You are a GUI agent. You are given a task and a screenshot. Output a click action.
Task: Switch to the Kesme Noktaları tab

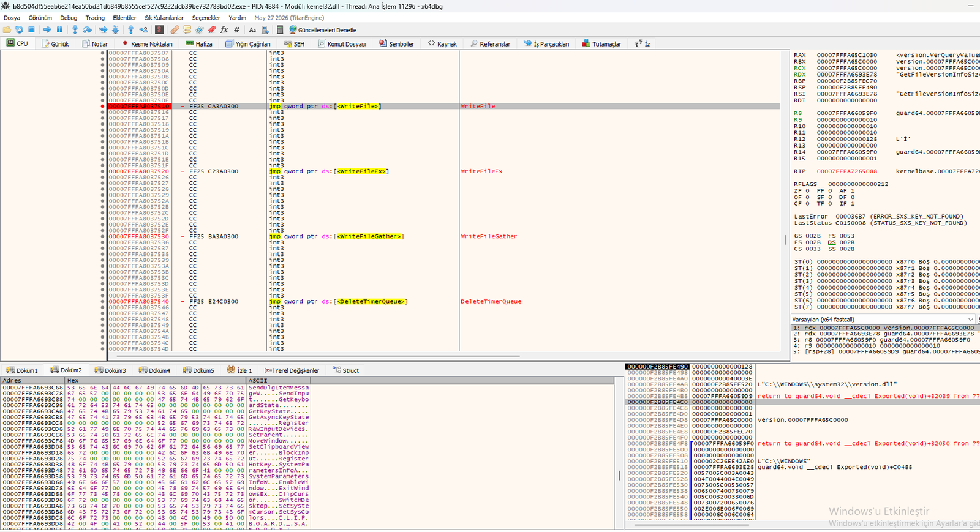click(147, 43)
